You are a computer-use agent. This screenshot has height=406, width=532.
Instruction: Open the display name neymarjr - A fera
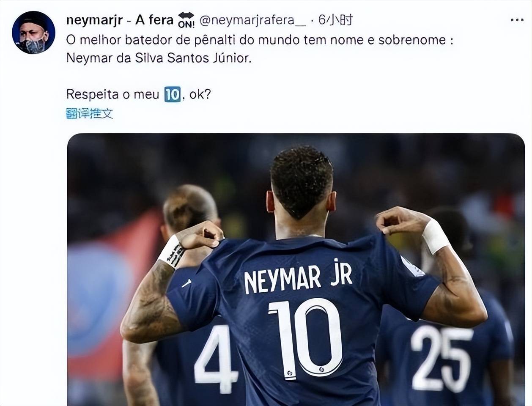click(x=120, y=20)
